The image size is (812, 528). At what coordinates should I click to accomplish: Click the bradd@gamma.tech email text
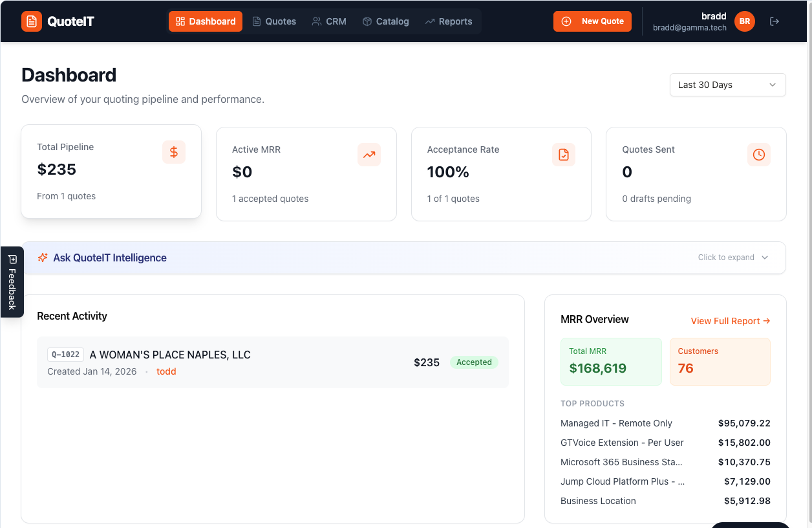pos(690,28)
